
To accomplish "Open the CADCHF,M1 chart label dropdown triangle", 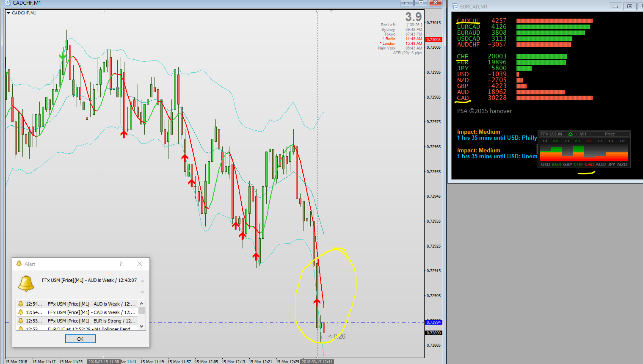I will point(8,13).
